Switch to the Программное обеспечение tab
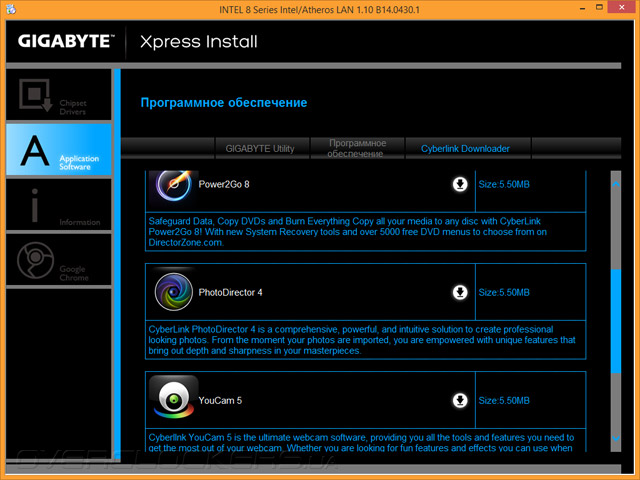 pos(357,148)
